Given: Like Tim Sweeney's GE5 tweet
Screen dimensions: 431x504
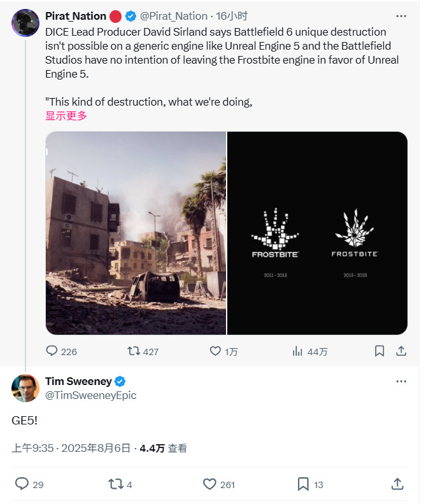Looking at the screenshot, I should pyautogui.click(x=209, y=484).
